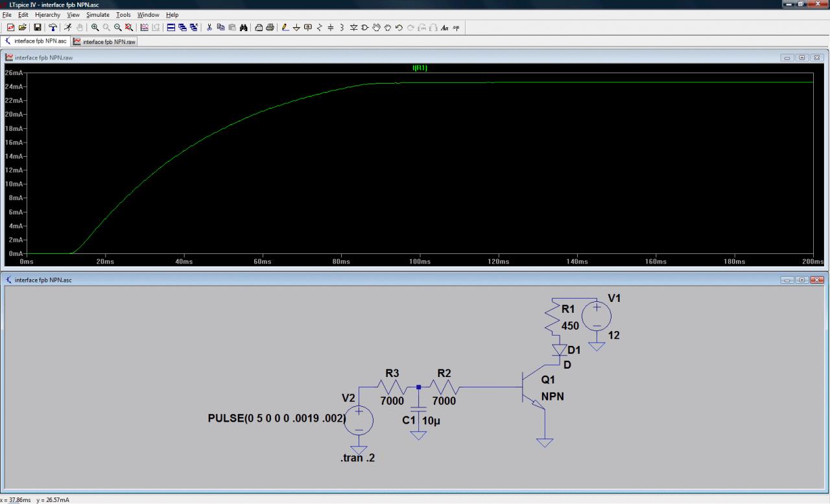
Task: Select the R1 resistor label
Action: pyautogui.click(x=569, y=310)
